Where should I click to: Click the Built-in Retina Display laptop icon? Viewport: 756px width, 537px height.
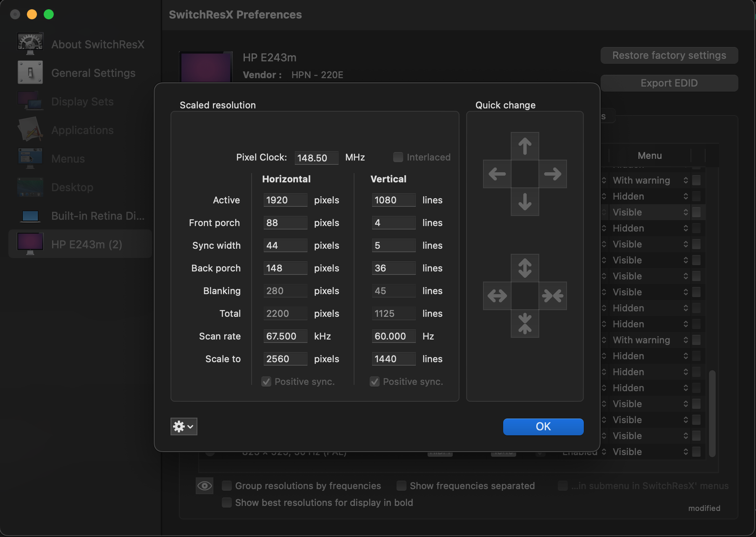[30, 216]
